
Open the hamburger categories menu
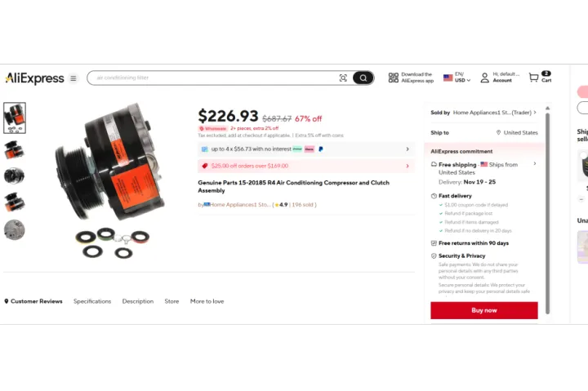pos(73,78)
